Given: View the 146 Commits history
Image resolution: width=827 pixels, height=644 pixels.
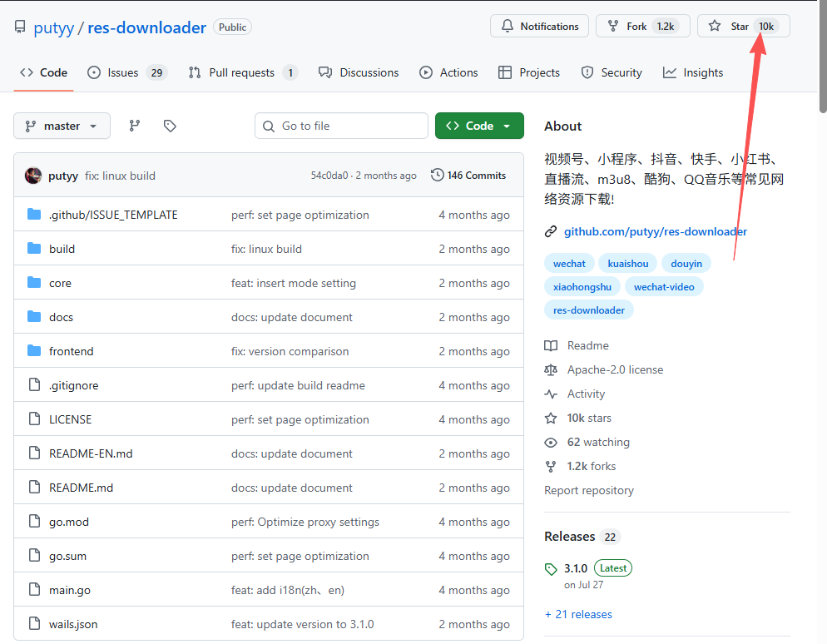Looking at the screenshot, I should pyautogui.click(x=468, y=175).
